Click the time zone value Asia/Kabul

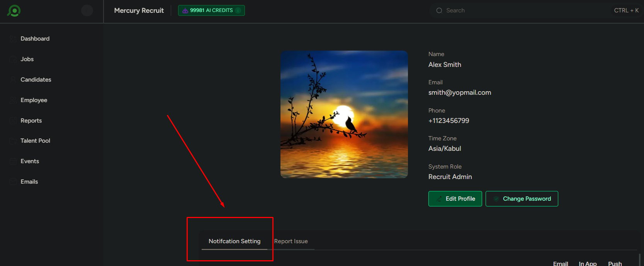point(445,148)
